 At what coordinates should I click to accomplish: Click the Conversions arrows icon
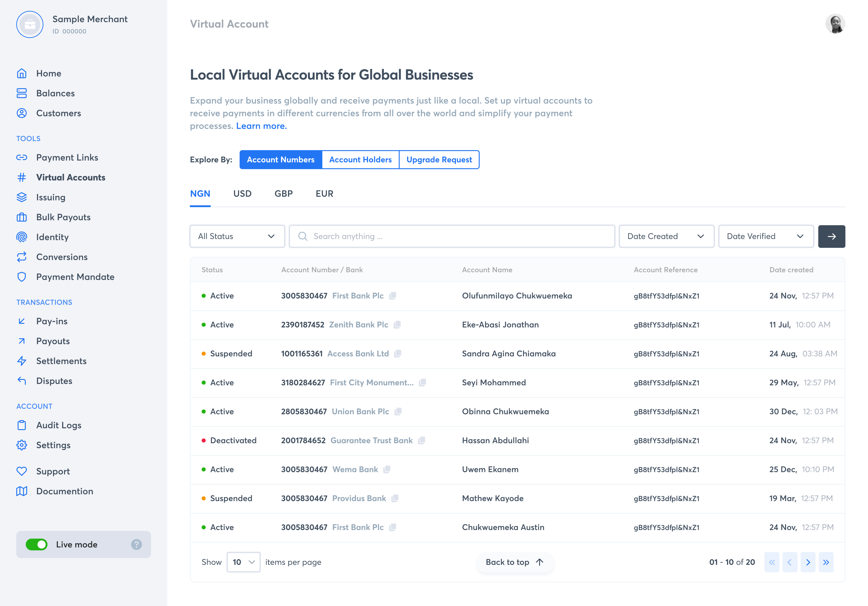21,257
